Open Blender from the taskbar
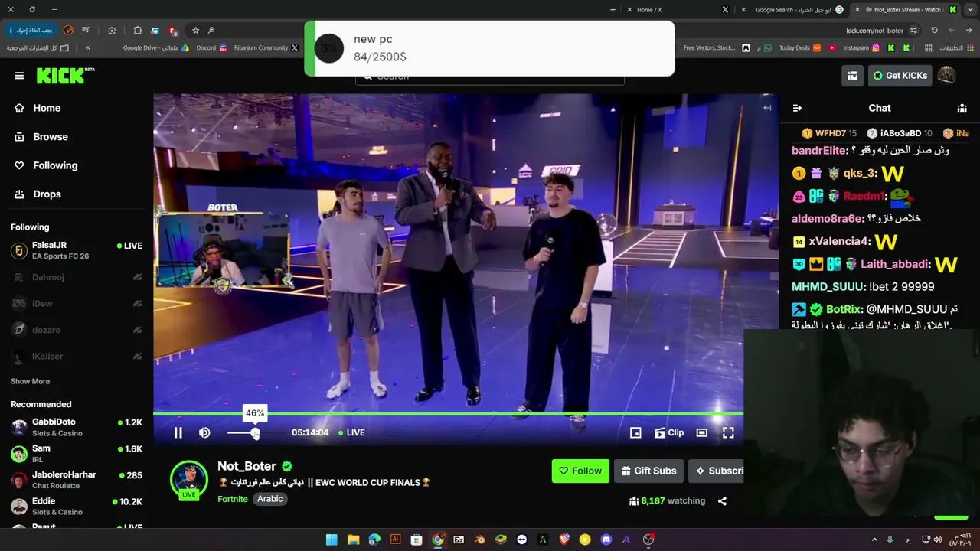Viewport: 980px width, 551px height. [479, 540]
